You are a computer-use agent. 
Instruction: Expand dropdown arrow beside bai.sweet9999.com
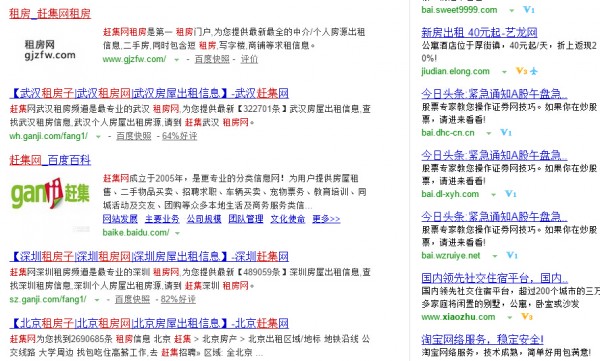coord(512,10)
